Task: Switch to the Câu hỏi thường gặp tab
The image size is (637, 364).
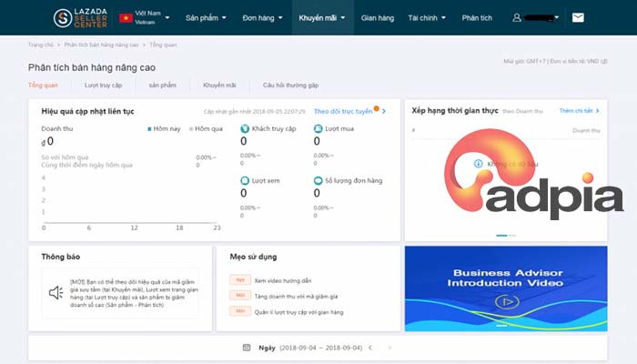Action: click(x=290, y=86)
